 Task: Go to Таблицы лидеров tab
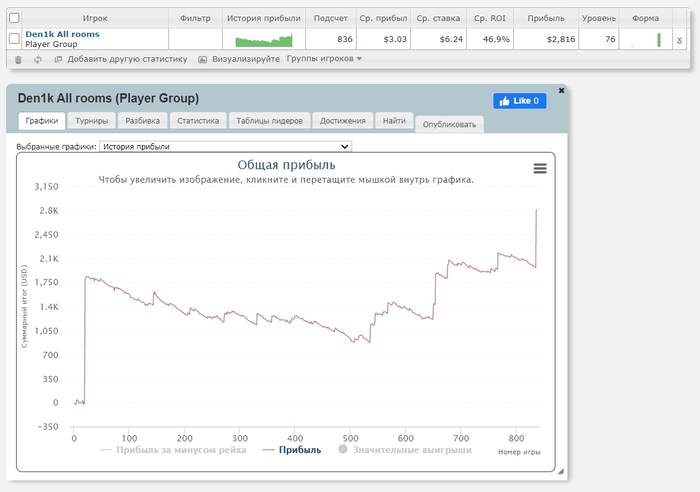click(269, 121)
